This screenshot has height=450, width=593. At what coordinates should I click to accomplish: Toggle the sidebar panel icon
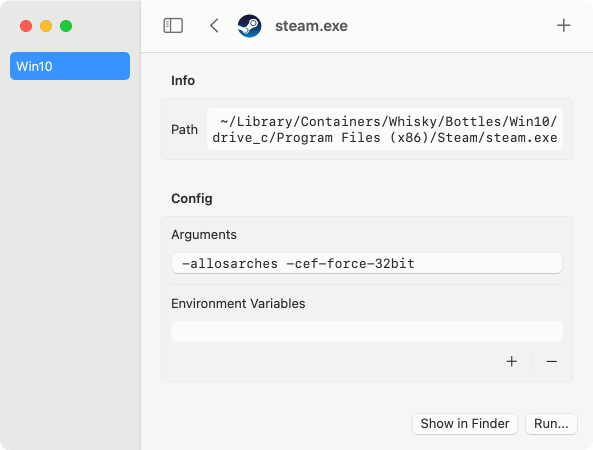point(173,26)
